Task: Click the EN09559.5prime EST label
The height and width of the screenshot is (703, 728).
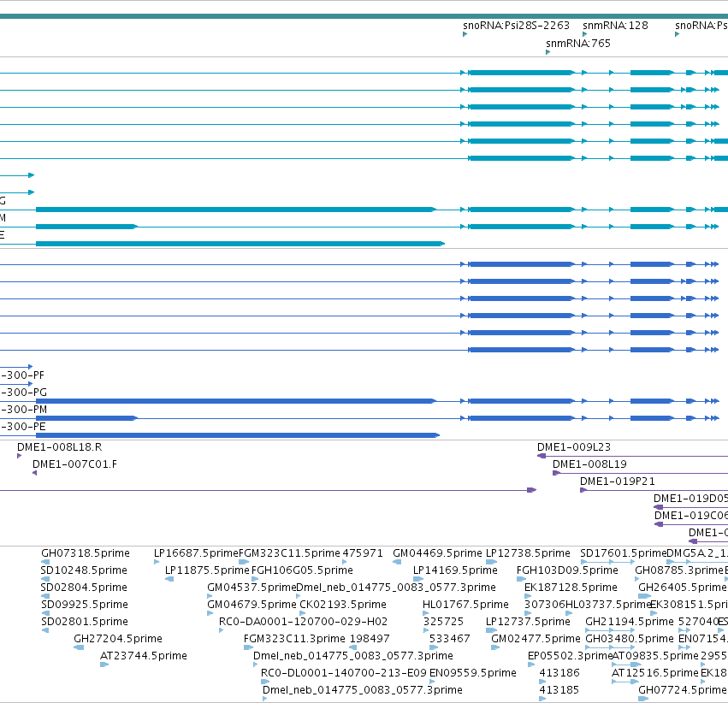Action: (x=473, y=674)
